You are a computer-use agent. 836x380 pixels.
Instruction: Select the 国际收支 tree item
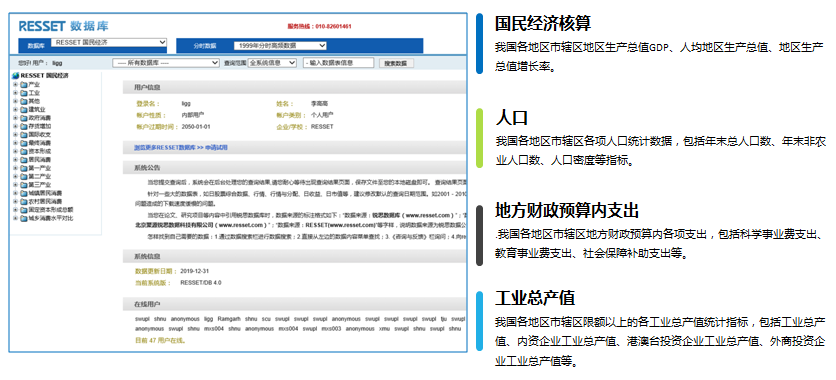click(x=39, y=135)
